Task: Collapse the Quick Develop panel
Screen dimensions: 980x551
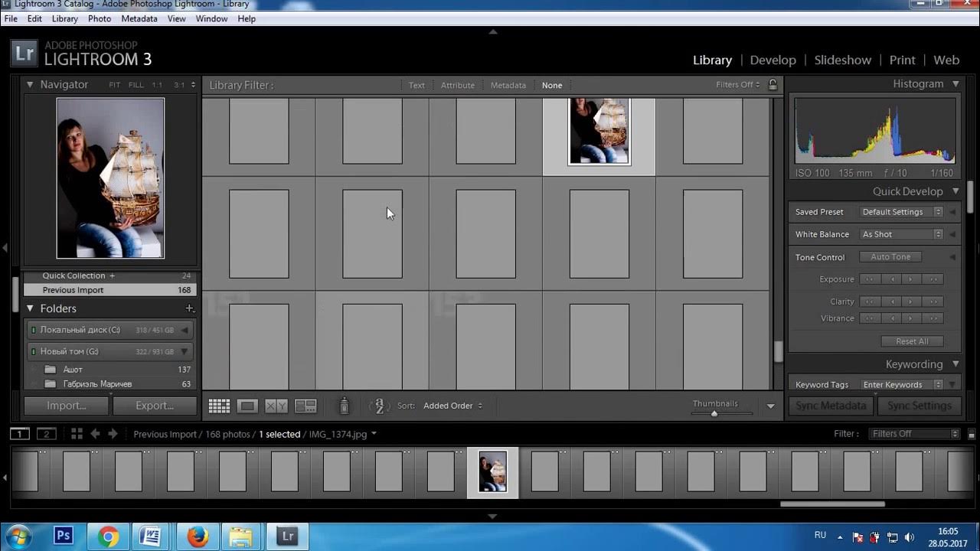Action: click(x=955, y=191)
